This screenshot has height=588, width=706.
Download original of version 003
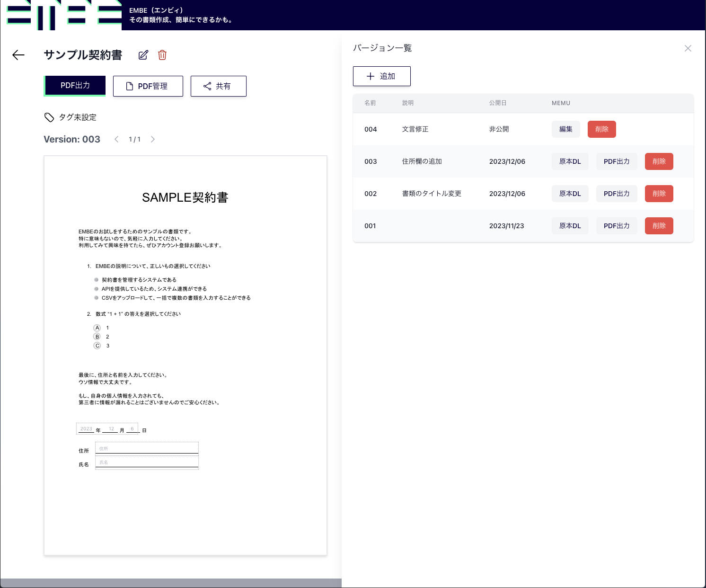tap(570, 161)
